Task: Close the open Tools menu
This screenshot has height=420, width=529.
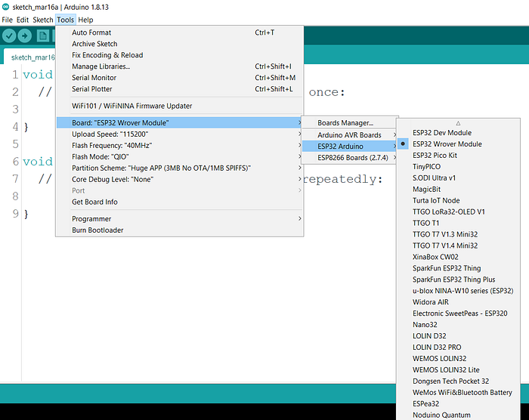Action: (66, 20)
